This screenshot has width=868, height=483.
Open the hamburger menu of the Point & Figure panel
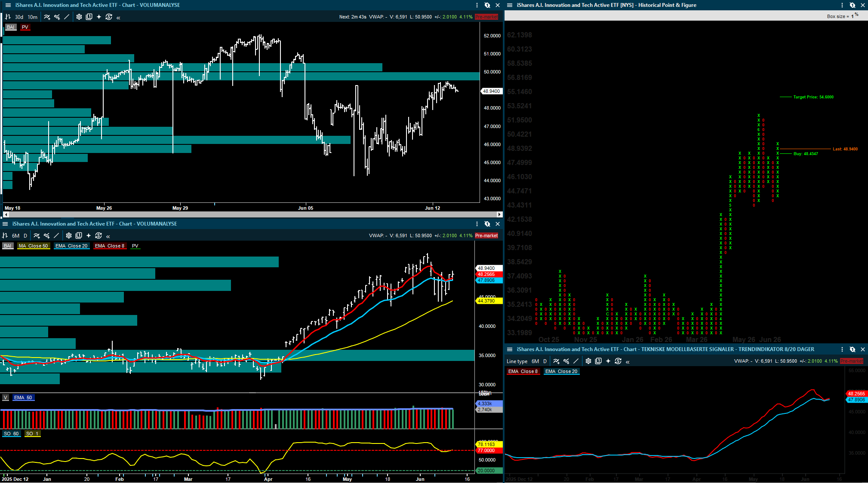(x=510, y=5)
